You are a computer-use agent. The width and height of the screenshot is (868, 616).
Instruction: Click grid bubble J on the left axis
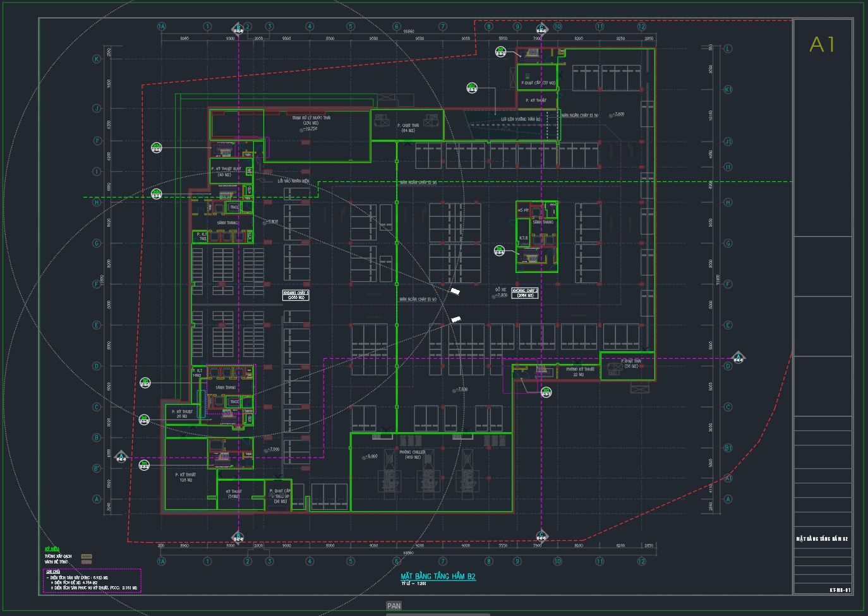[x=97, y=109]
